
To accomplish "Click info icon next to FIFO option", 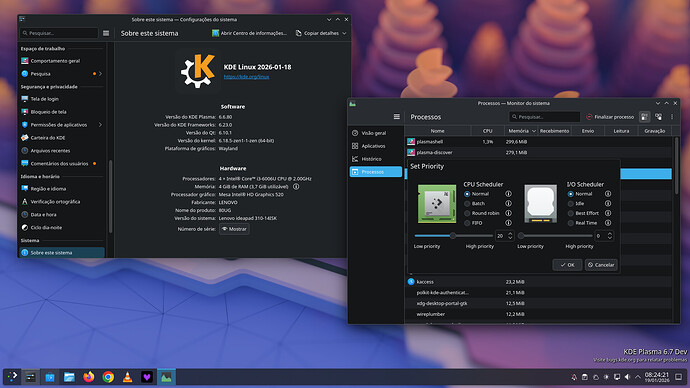I will [x=508, y=223].
